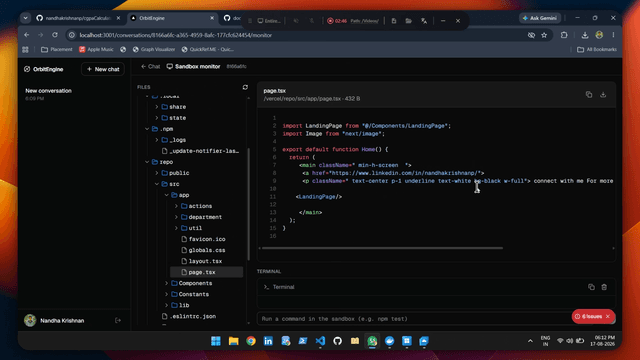Image resolution: width=640 pixels, height=360 pixels.
Task: Expand the share folder
Action: tap(157, 107)
